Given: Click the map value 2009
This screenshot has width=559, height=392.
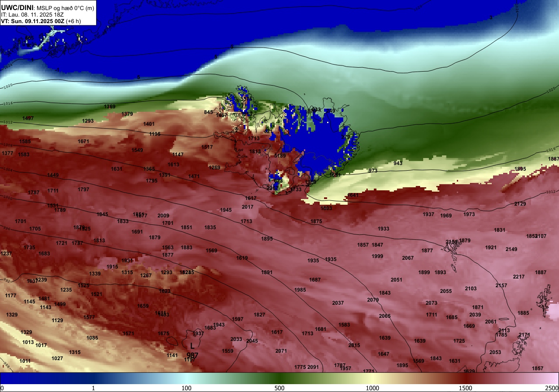Looking at the screenshot, I should 163,216.
